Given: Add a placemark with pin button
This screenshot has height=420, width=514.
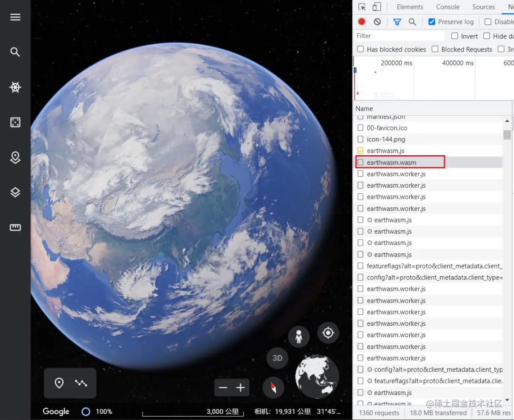Looking at the screenshot, I should [x=59, y=383].
